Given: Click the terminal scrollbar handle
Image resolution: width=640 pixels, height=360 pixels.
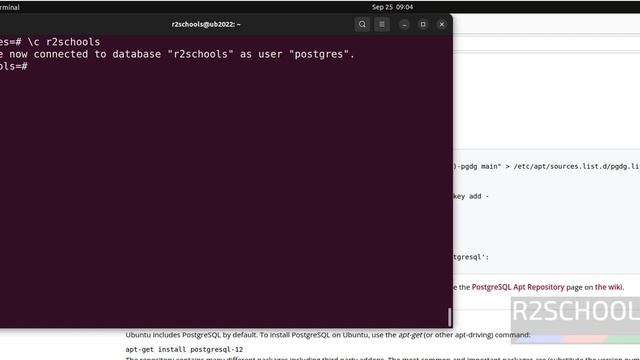Looking at the screenshot, I should [449, 317].
